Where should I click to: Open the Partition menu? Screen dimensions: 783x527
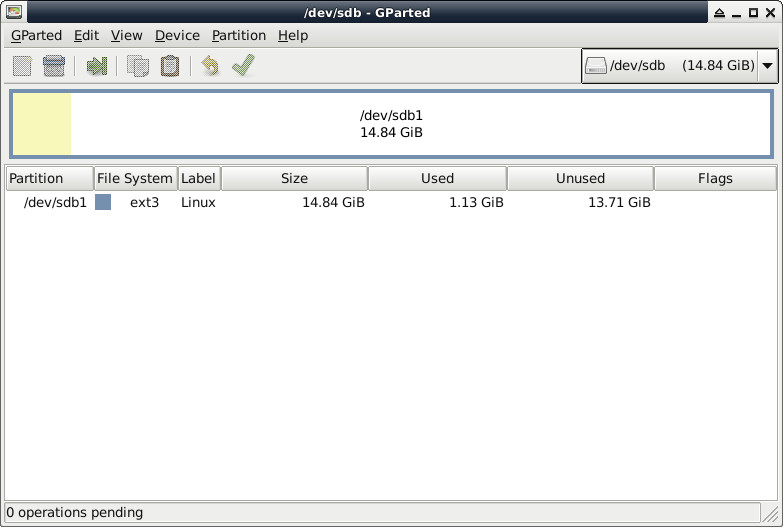(x=239, y=35)
